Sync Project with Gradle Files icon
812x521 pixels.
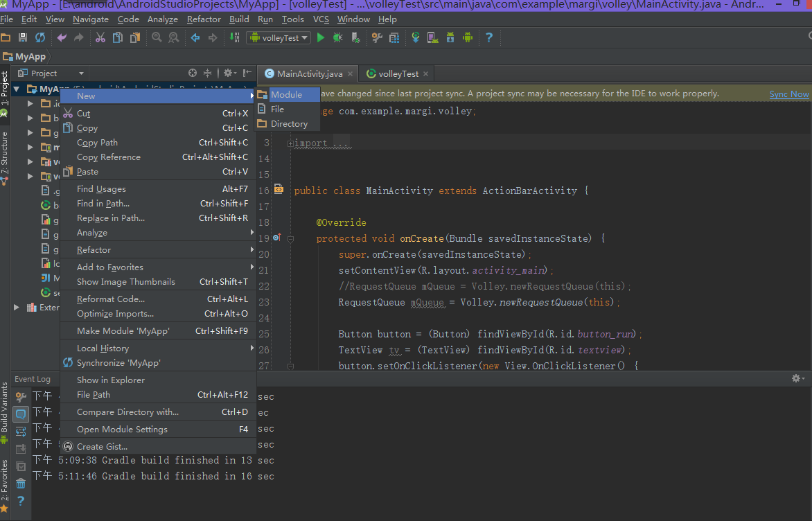(415, 37)
